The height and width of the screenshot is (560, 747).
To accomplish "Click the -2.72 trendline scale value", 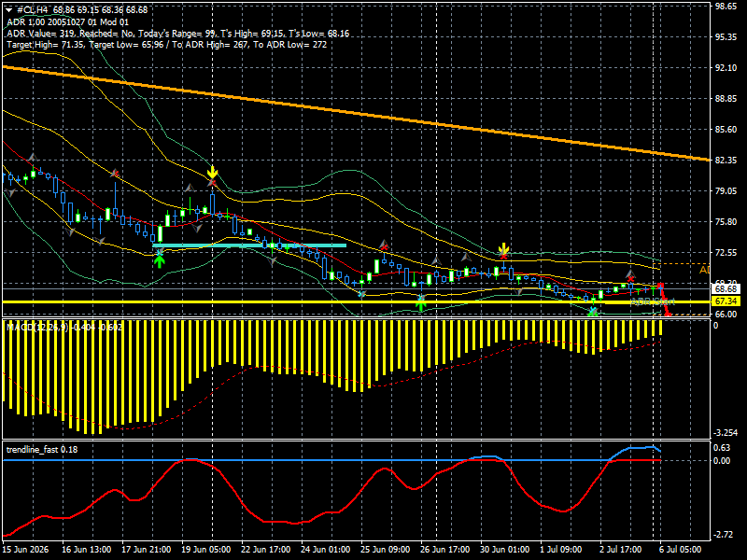I will (723, 535).
